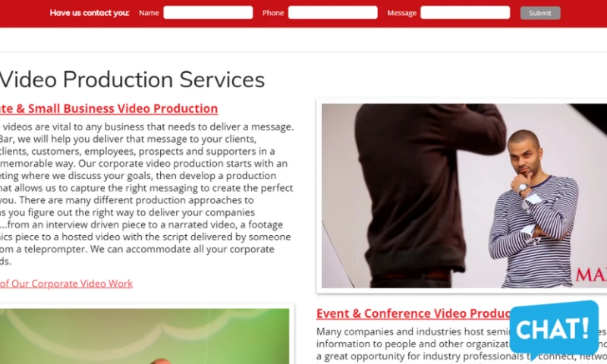Click the horizontal divider below the header

pos(303,52)
